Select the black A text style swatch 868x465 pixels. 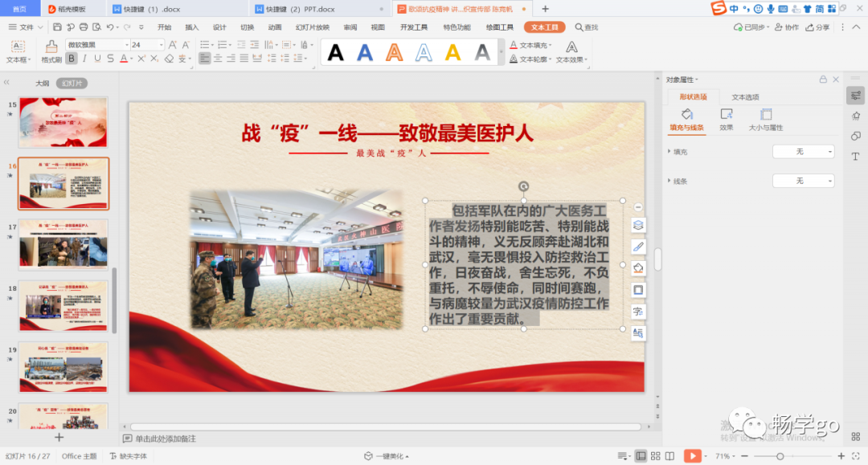point(335,52)
